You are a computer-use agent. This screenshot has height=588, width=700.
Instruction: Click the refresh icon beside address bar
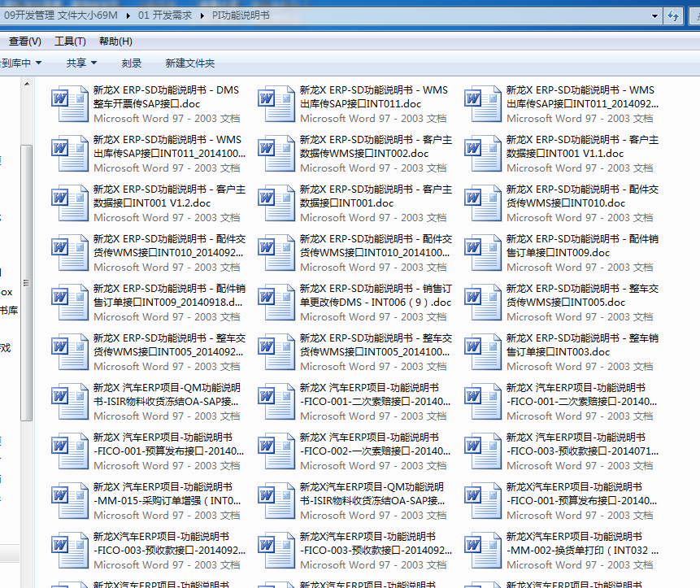[x=673, y=16]
